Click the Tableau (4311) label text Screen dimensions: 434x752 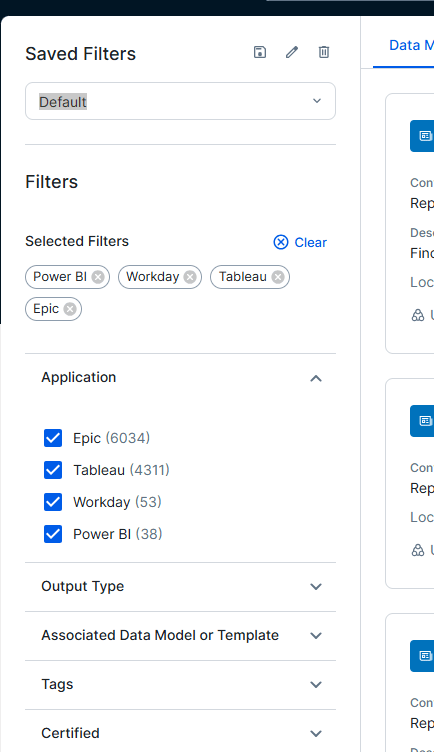coord(121,470)
